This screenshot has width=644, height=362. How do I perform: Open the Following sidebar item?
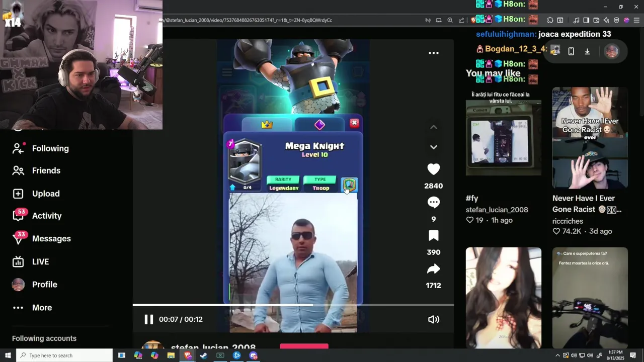(50, 148)
